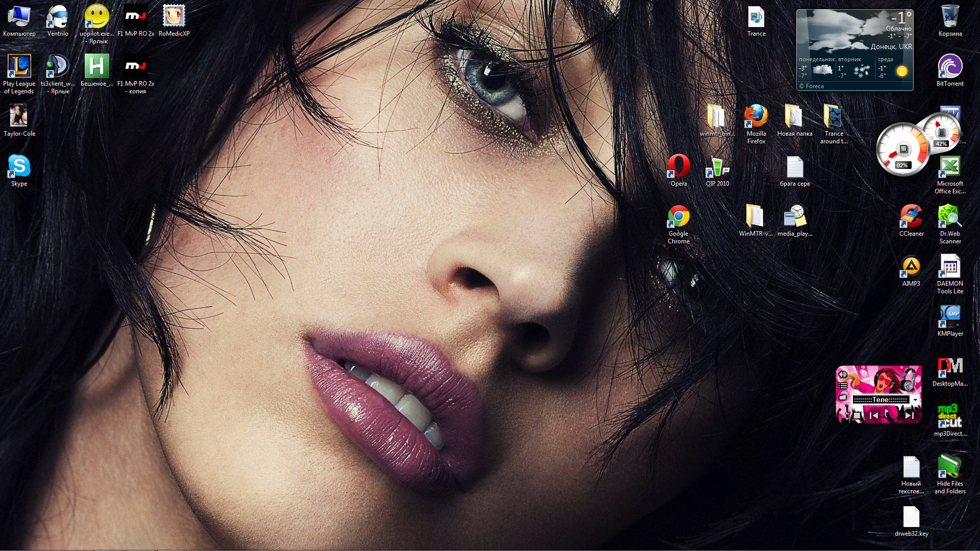Click the memory gauge showing 42%
Image resolution: width=980 pixels, height=551 pixels.
tap(942, 132)
